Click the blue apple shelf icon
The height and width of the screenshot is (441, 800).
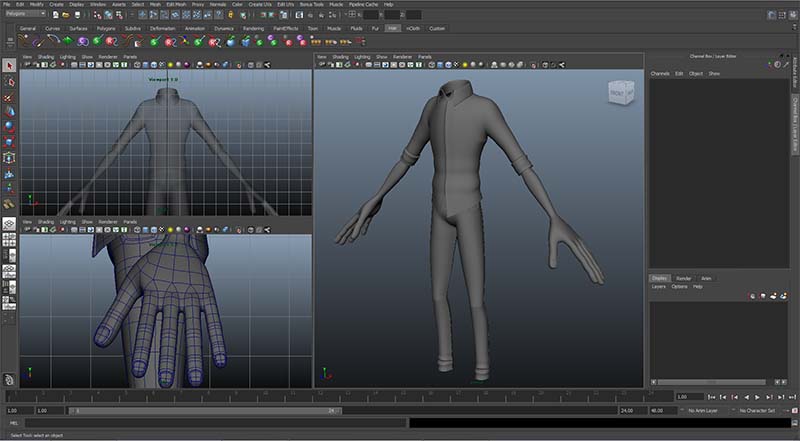click(231, 41)
